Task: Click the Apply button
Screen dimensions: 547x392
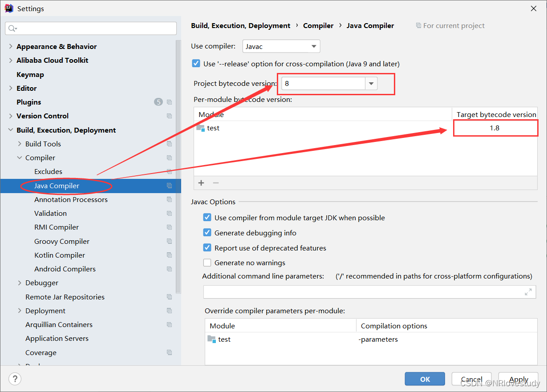Action: coord(519,379)
